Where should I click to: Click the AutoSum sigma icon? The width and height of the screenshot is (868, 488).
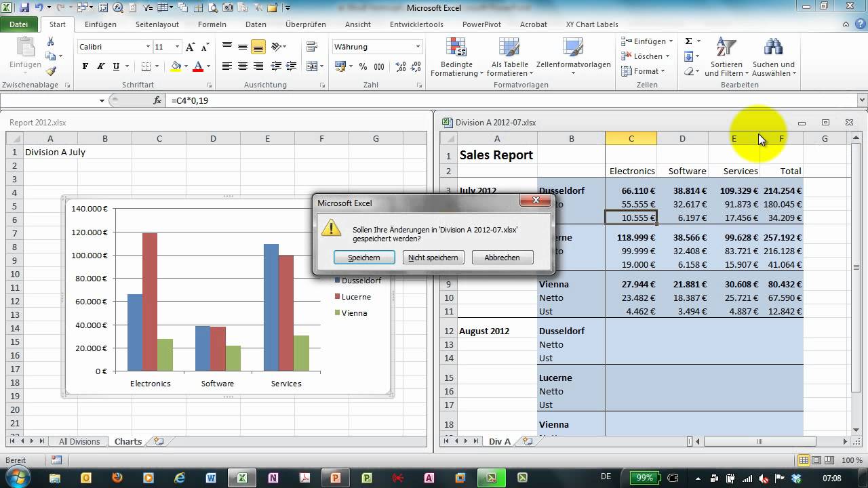point(689,41)
